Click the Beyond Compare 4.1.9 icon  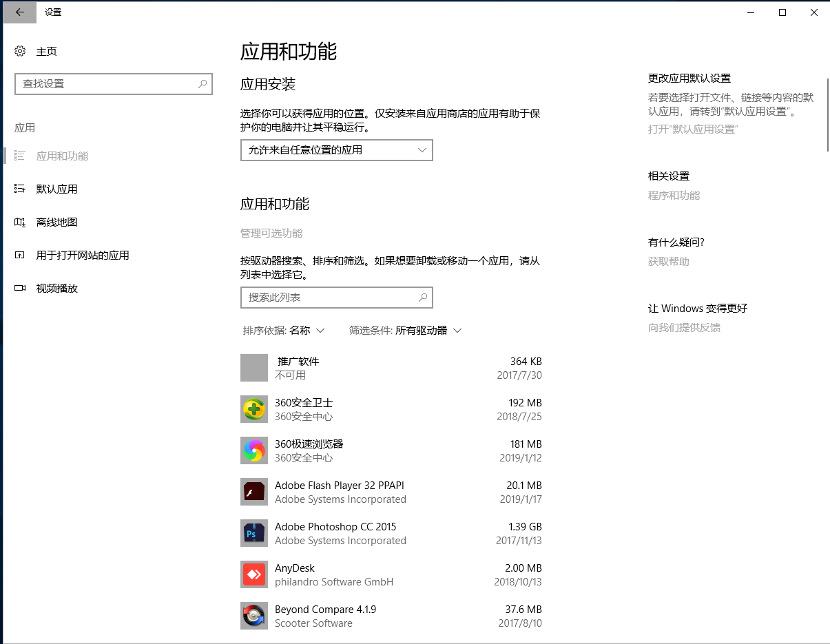[x=254, y=616]
